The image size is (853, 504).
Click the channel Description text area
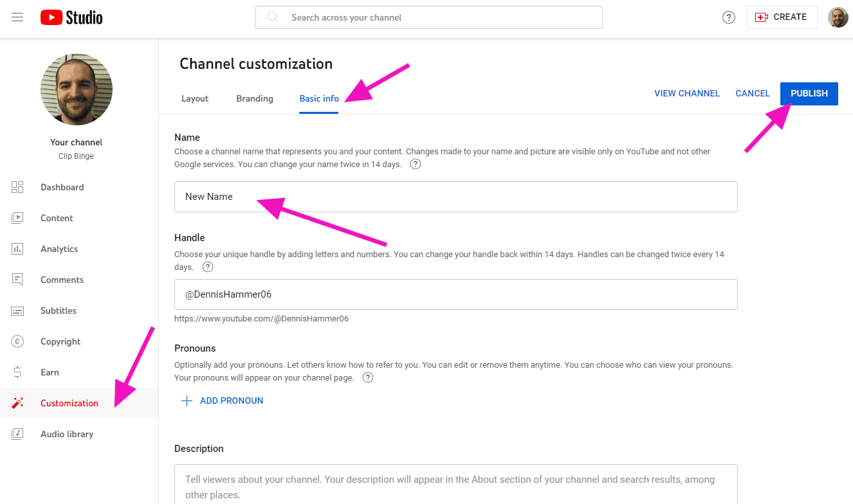point(456,484)
